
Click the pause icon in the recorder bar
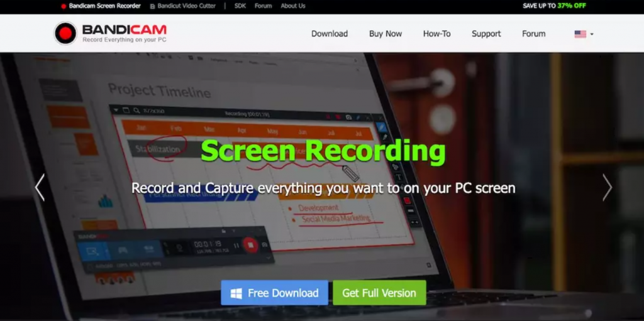click(236, 245)
